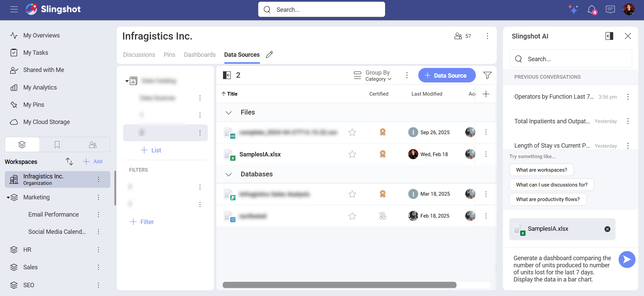Open the filter funnel icon
Image resolution: width=644 pixels, height=296 pixels.
click(x=487, y=75)
